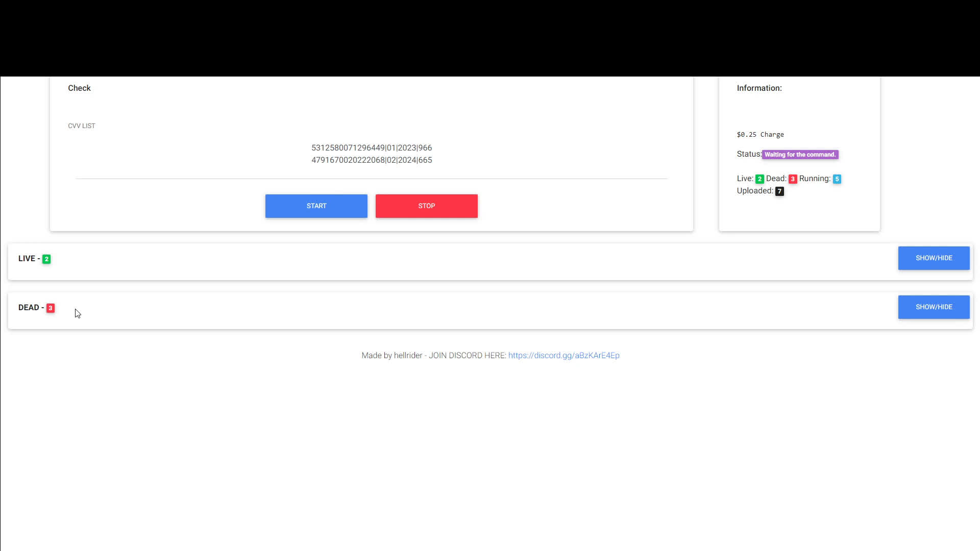The height and width of the screenshot is (551, 980).
Task: Click the blue Running counter badge
Action: [837, 179]
